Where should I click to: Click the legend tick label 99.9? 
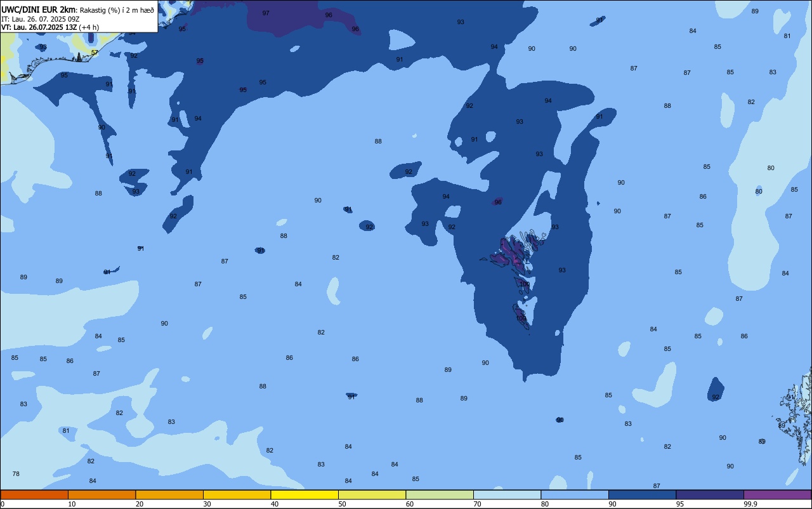(x=750, y=504)
